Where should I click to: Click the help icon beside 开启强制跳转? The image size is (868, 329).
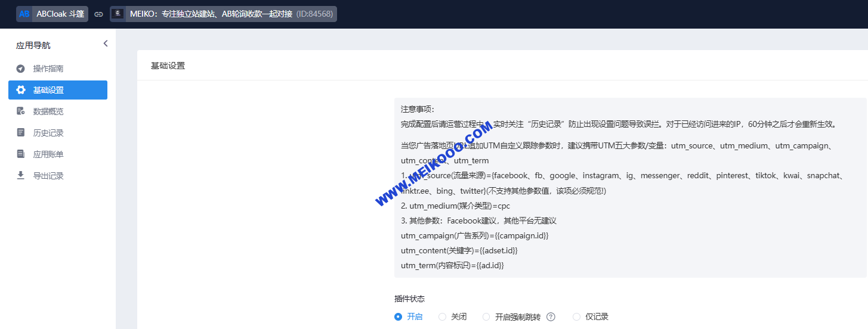[551, 317]
